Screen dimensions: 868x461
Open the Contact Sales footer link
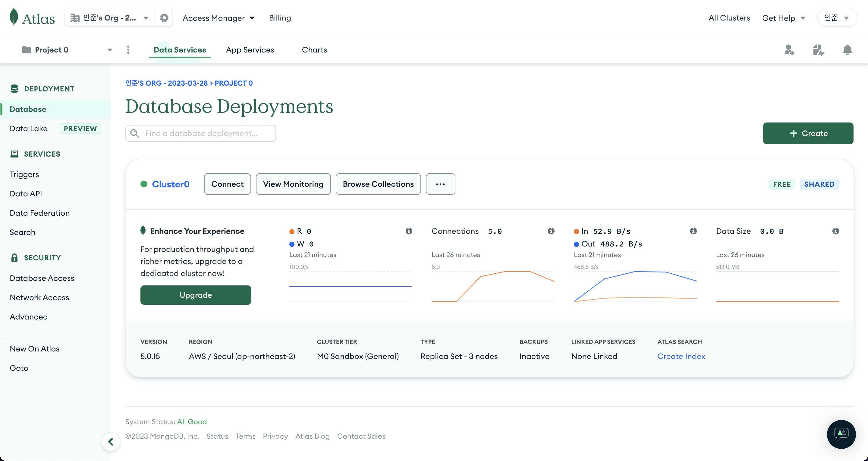point(361,436)
